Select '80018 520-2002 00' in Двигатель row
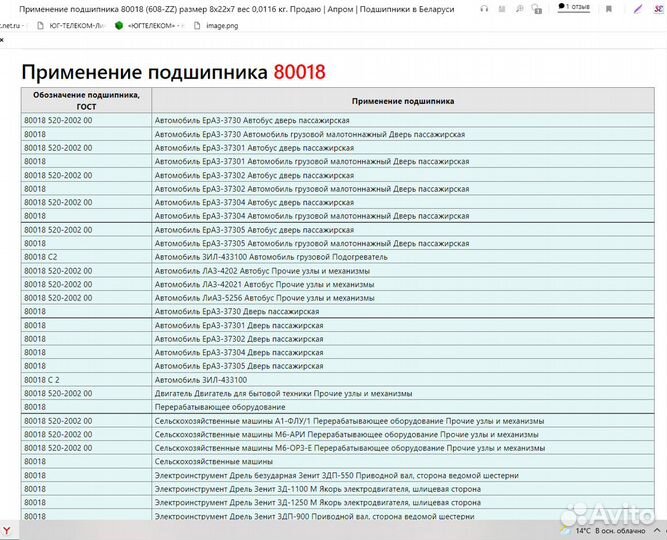The height and width of the screenshot is (540, 667). pos(86,394)
